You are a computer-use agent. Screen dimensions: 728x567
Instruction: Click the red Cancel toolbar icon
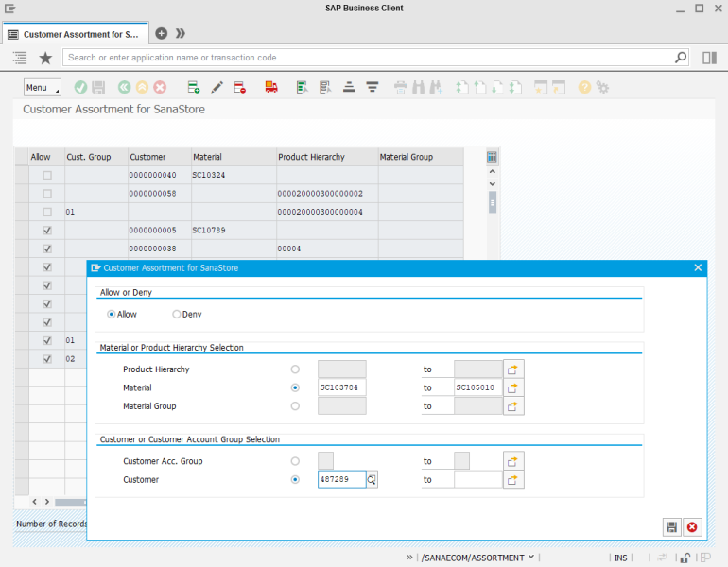point(160,87)
